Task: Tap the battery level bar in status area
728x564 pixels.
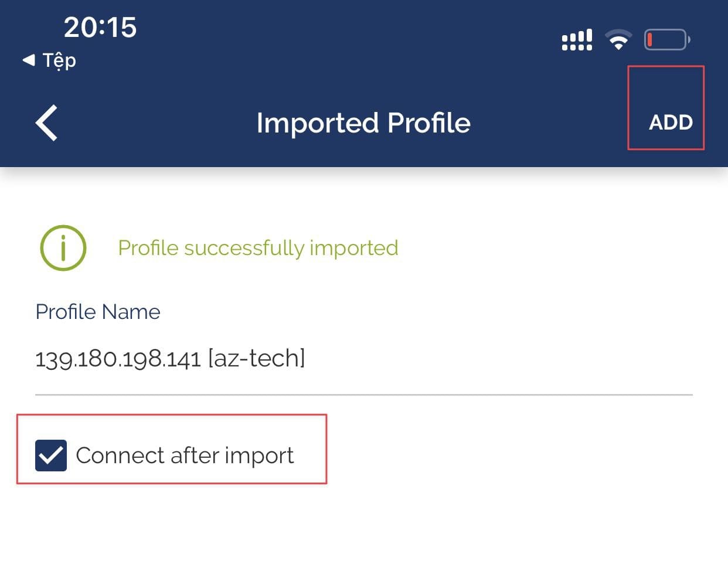Action: point(651,39)
